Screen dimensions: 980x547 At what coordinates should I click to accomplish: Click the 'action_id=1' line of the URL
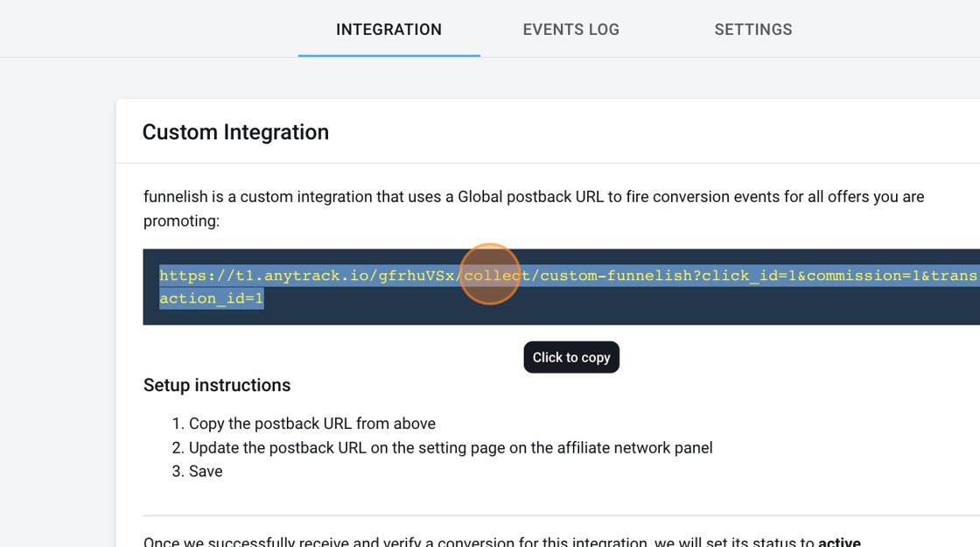pyautogui.click(x=211, y=298)
